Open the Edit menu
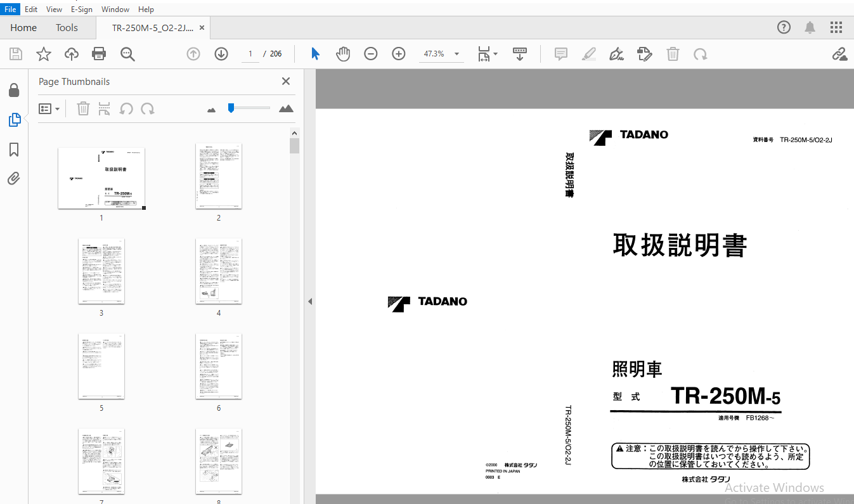This screenshot has width=854, height=504. 31,10
